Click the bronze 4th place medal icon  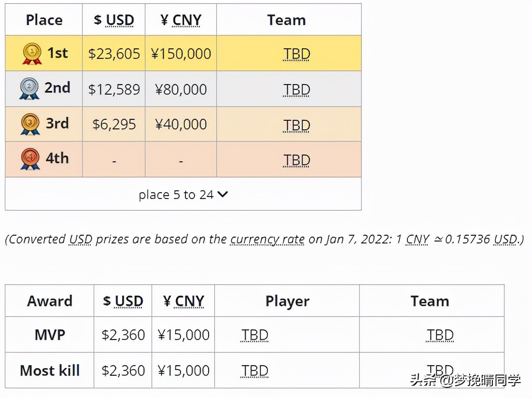point(30,159)
